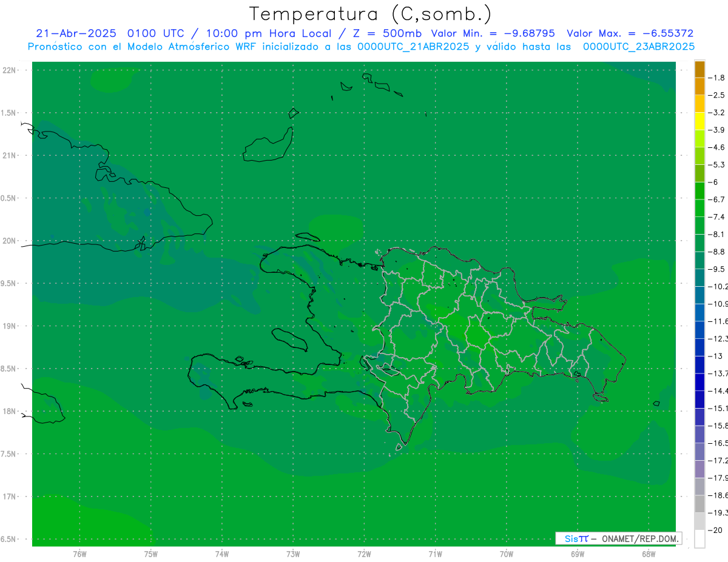
Task: Click the '-14.4' colorbar label
Action: pyautogui.click(x=718, y=390)
